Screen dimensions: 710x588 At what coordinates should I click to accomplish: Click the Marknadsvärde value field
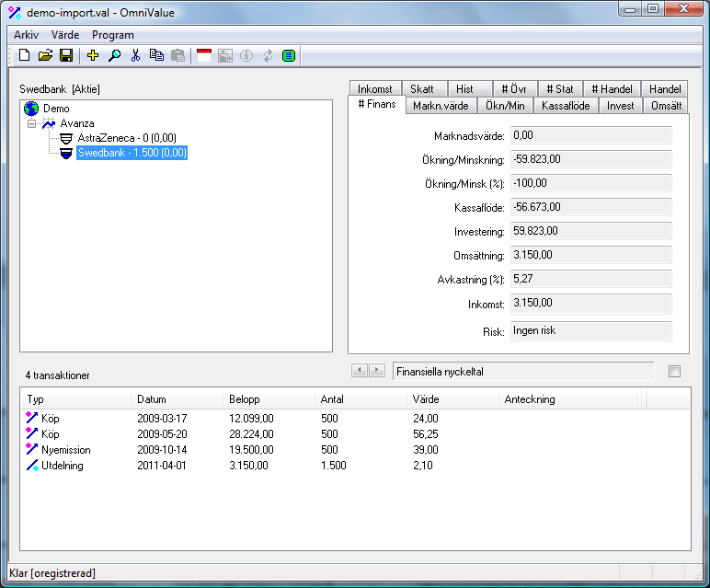coord(591,135)
